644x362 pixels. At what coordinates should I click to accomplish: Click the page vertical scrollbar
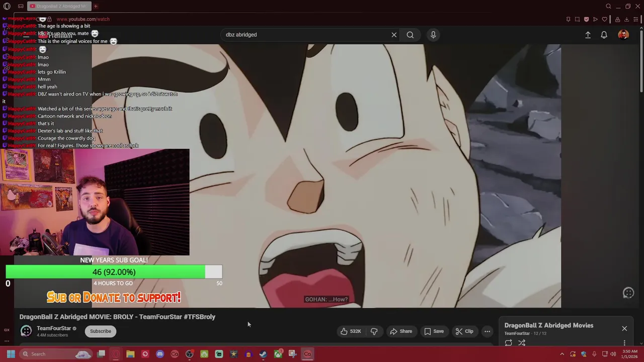pyautogui.click(x=641, y=60)
